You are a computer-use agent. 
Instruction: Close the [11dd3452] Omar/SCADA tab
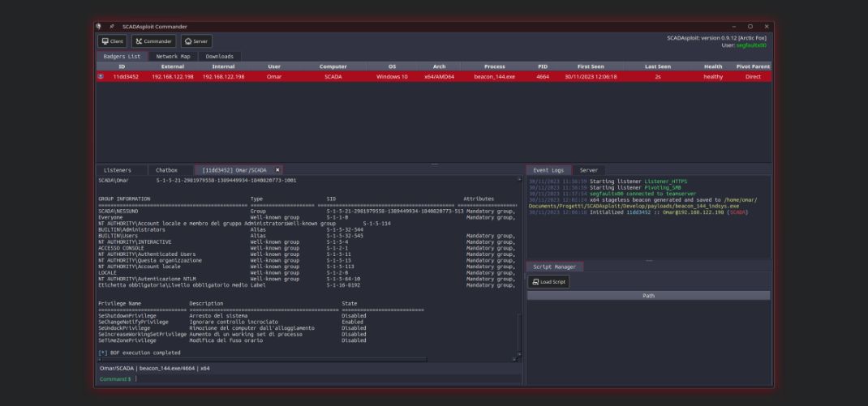click(x=278, y=170)
